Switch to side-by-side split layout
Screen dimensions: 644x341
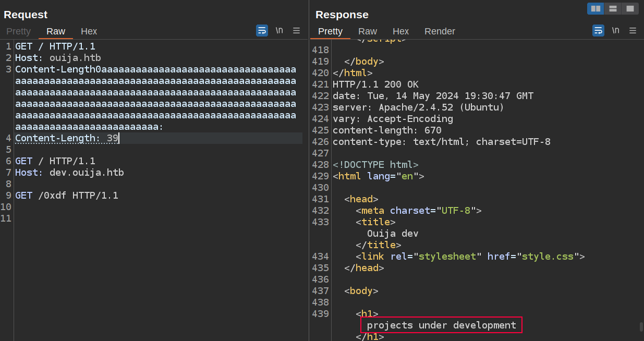point(596,8)
